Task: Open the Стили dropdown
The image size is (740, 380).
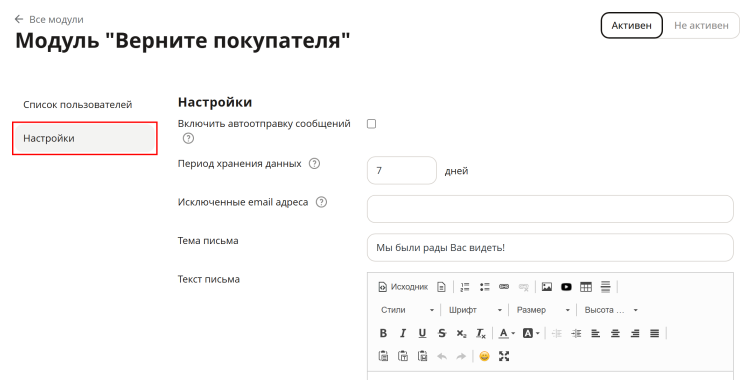Action: (408, 310)
